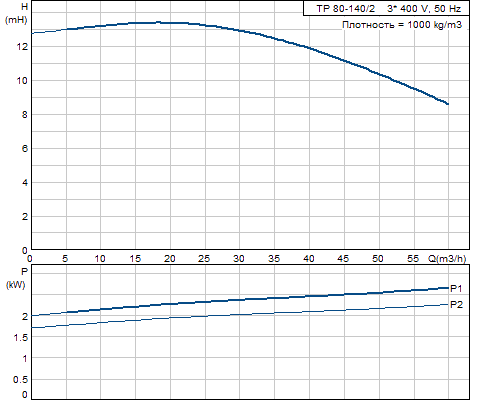Click the head axis tick labeled 10
This screenshot has height=400, width=500.
click(22, 81)
